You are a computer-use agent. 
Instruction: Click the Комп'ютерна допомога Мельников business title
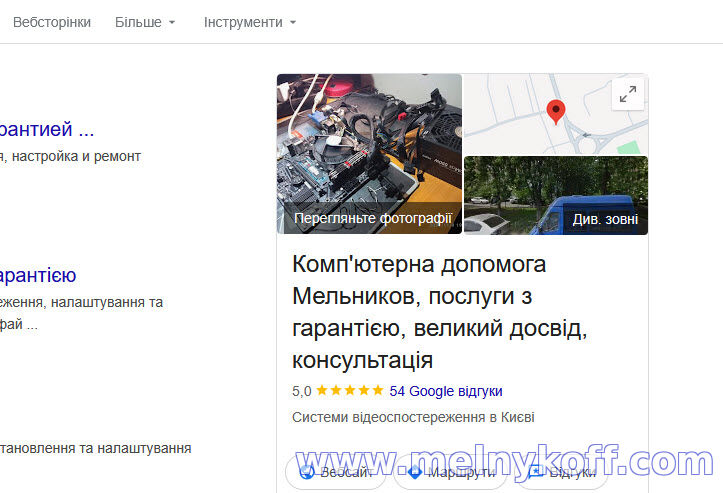click(439, 312)
